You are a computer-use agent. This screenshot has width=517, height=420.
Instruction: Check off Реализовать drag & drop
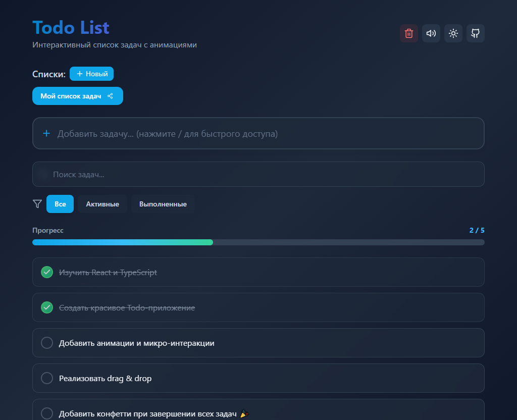46,378
